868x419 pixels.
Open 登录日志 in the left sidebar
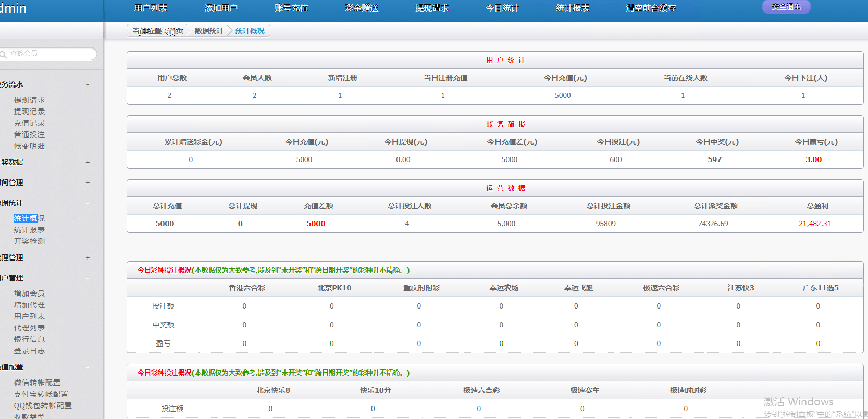click(29, 351)
